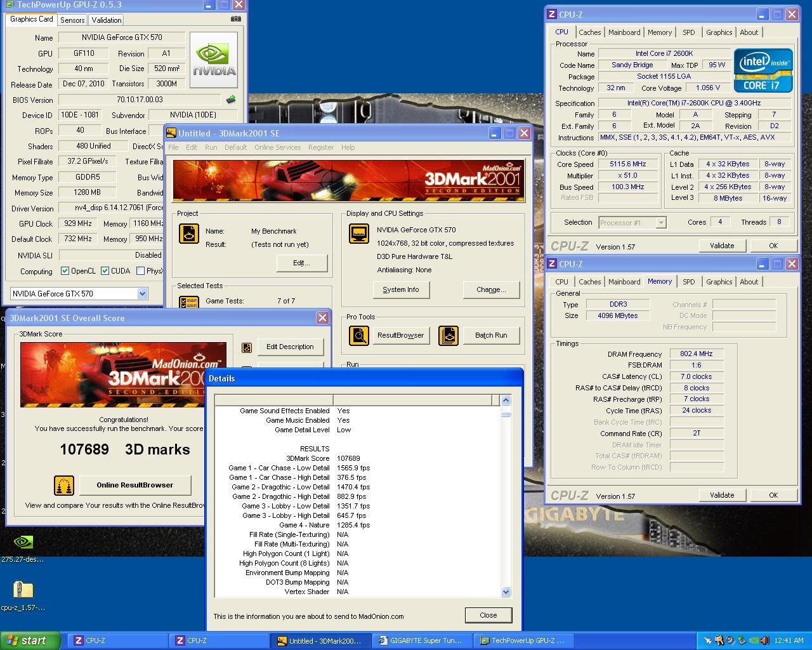This screenshot has width=812, height=650.
Task: Click Edit Description button
Action: pyautogui.click(x=290, y=347)
